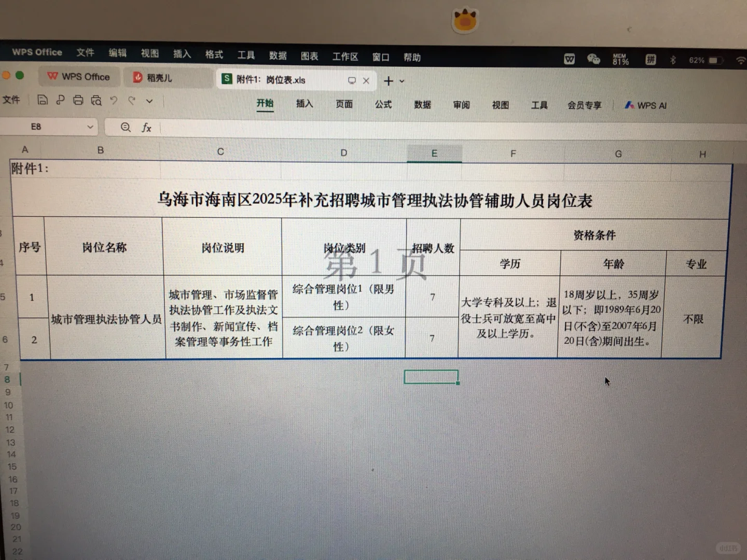Click the zoom search icon beside formula bar
The width and height of the screenshot is (747, 560).
point(125,128)
